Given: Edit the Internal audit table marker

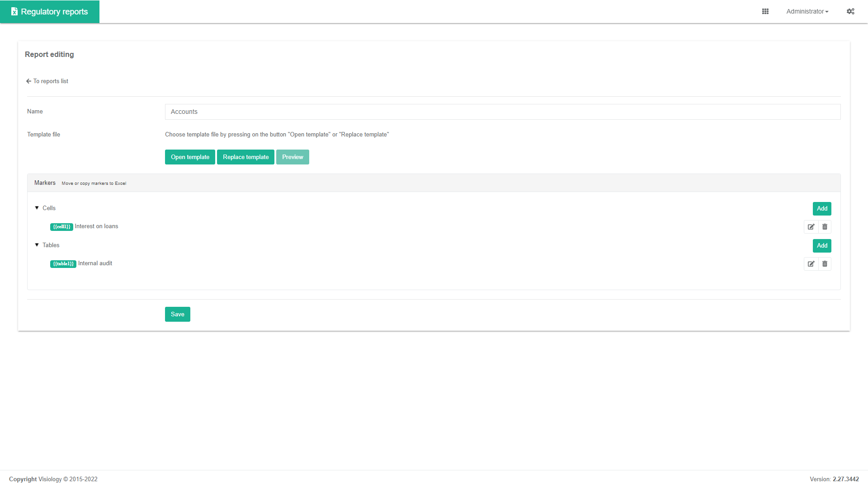Looking at the screenshot, I should pyautogui.click(x=811, y=264).
